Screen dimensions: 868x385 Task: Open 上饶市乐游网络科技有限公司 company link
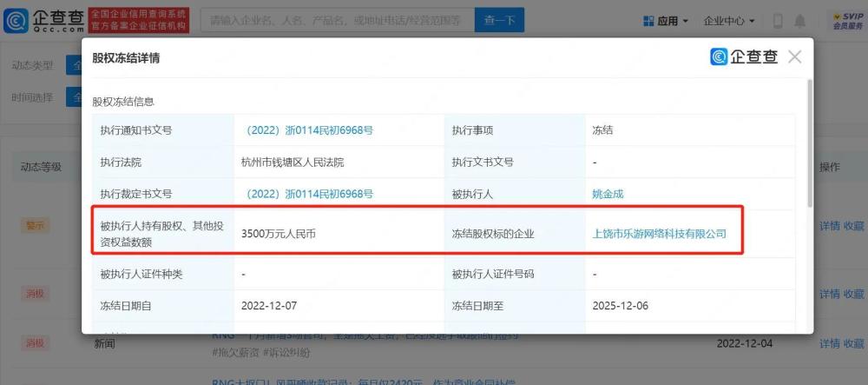click(659, 233)
